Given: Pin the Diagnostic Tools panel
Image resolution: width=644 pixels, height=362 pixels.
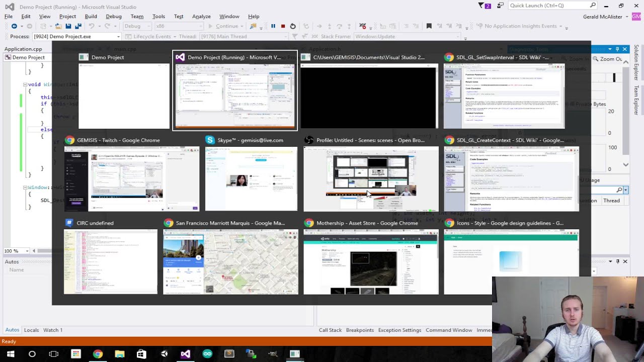Looking at the screenshot, I should tap(617, 49).
